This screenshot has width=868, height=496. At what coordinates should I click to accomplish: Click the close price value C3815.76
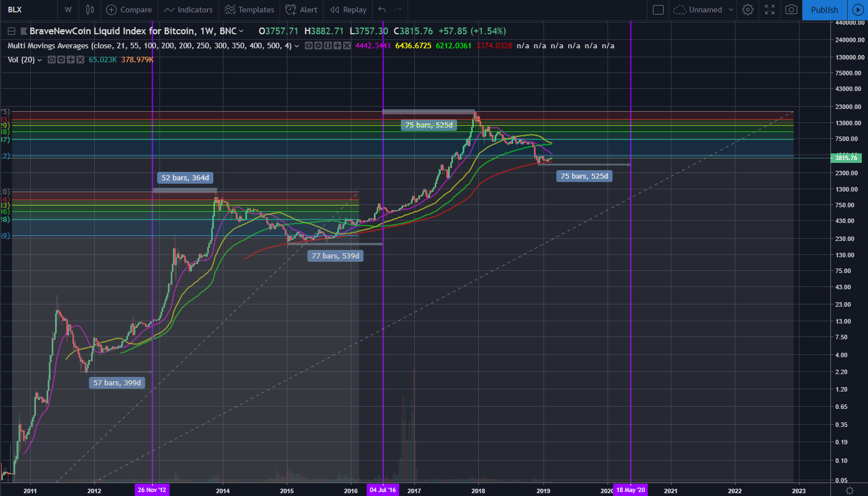coord(413,31)
